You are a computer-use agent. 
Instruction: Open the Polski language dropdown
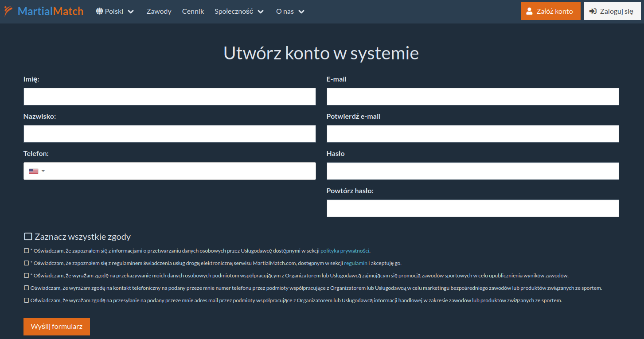pos(115,12)
